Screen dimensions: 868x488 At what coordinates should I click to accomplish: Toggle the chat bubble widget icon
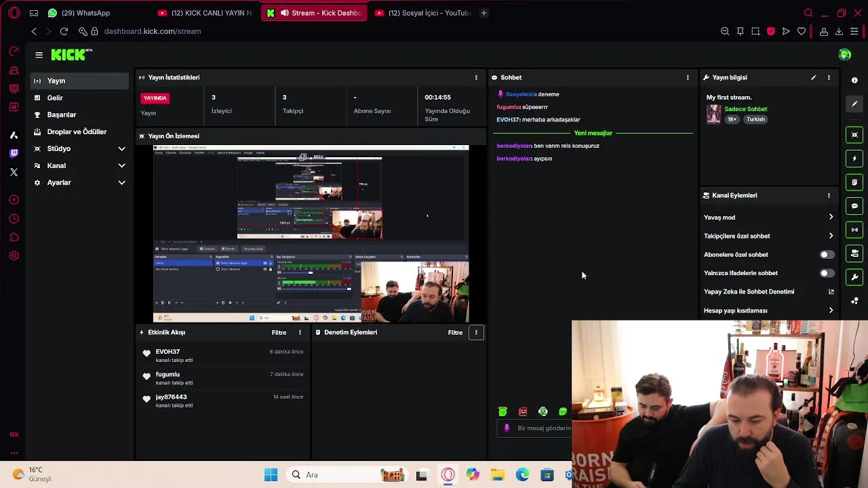[854, 206]
